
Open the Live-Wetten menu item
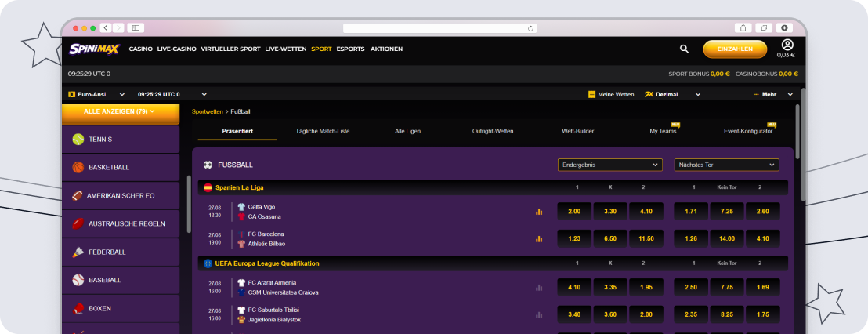286,49
